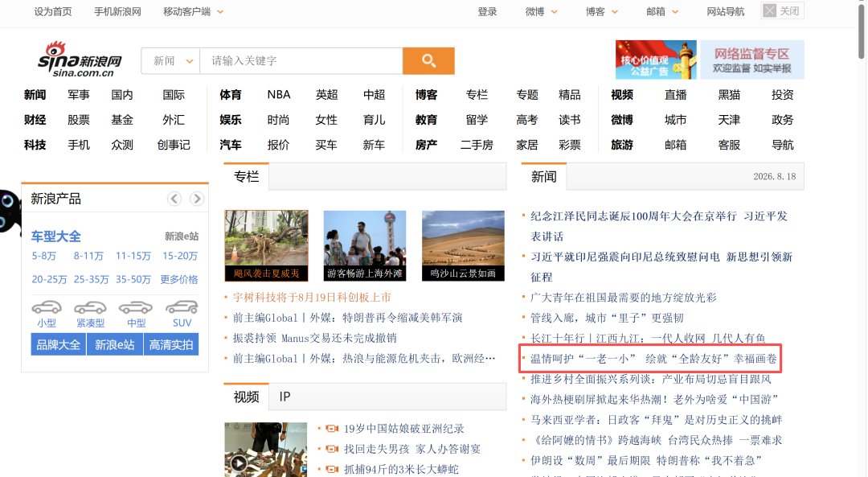Open video icon for 找回走失男孩
The width and height of the screenshot is (868, 477).
[x=332, y=449]
